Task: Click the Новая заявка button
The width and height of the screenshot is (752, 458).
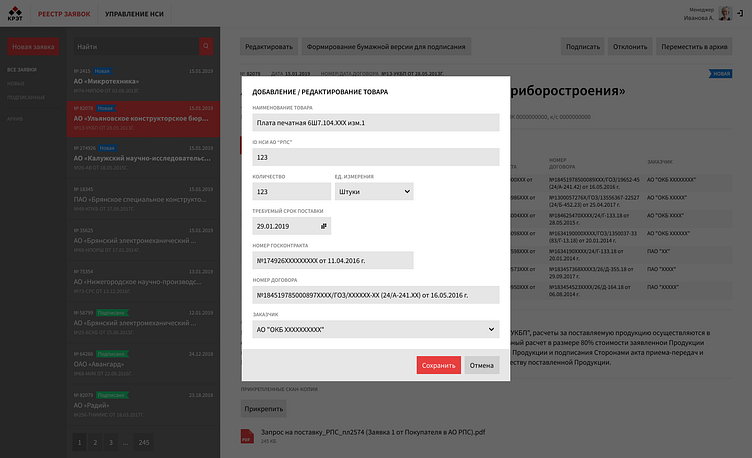Action: [x=33, y=47]
